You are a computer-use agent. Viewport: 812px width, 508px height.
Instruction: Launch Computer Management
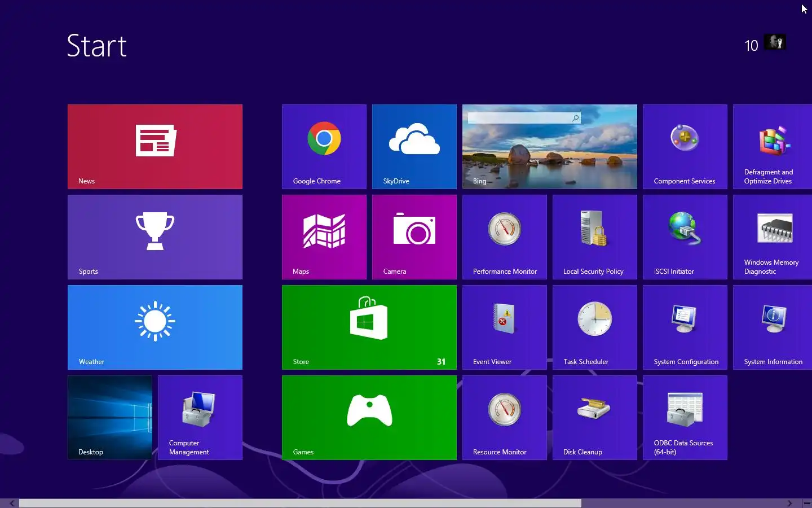pos(200,418)
